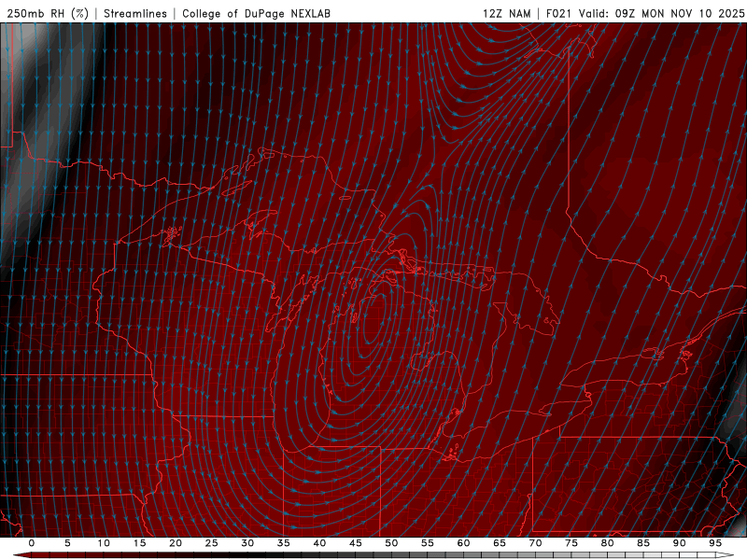The height and width of the screenshot is (560, 747).
Task: Click the "Valid: 09Z MON NOV 10 2025" text
Action: 661,13
